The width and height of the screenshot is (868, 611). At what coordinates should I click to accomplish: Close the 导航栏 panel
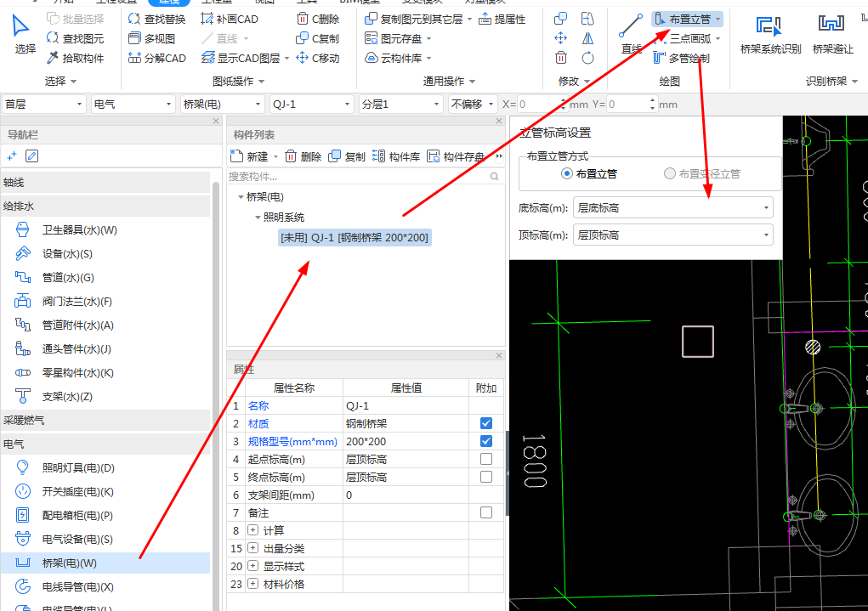(216, 121)
